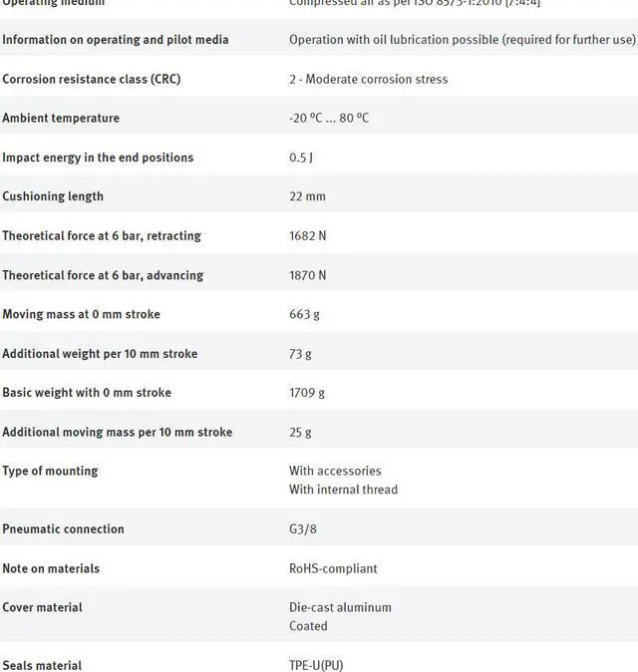Click the "Corrosion resistance class (CRC)" label

point(92,79)
